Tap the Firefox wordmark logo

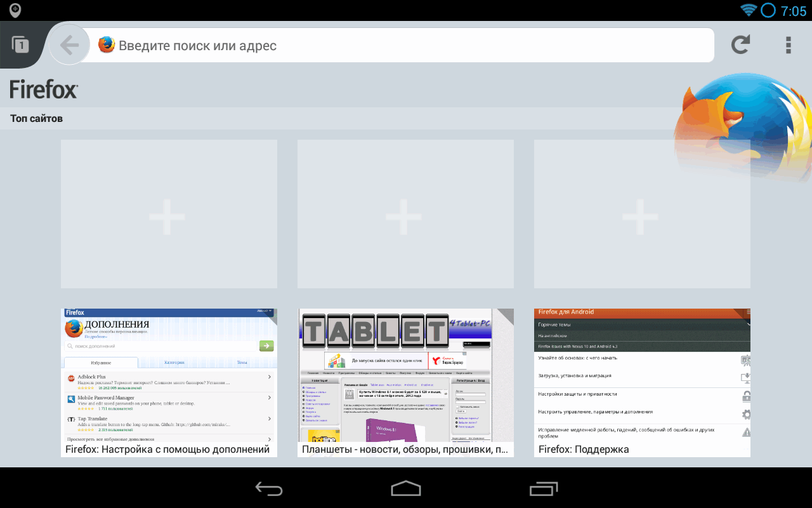[44, 90]
